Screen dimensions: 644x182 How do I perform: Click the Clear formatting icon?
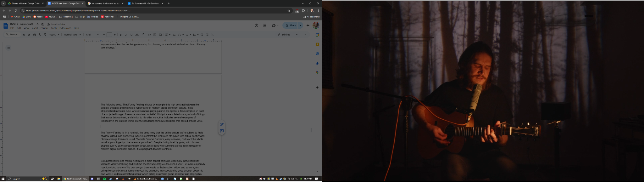(x=213, y=35)
